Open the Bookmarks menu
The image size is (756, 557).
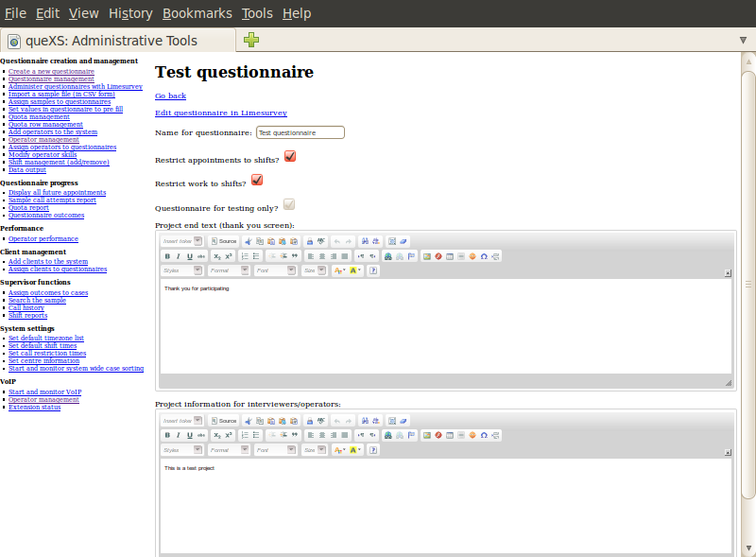[196, 13]
